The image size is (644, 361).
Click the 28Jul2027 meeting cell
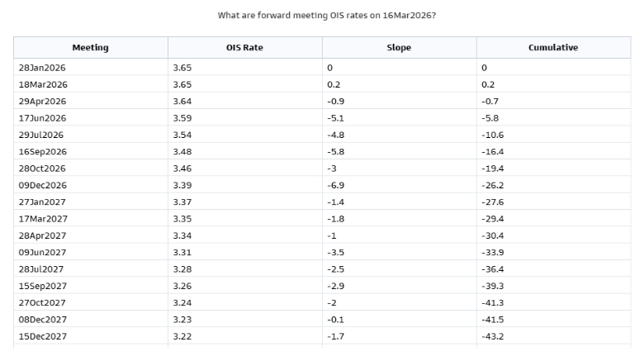[41, 268]
